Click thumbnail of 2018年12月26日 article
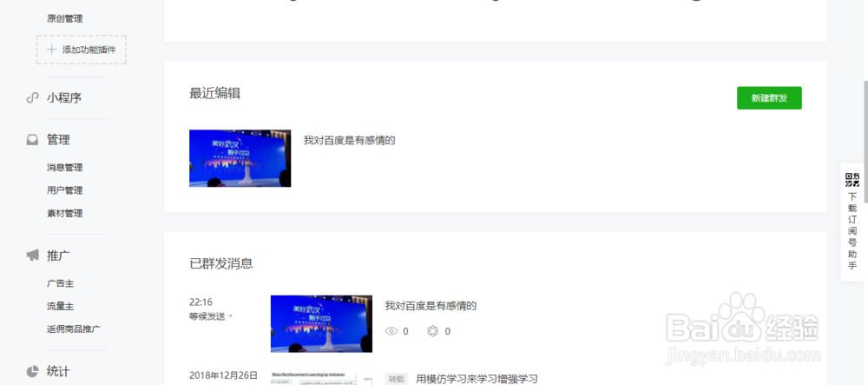Viewport: 868px width, 385px height. pos(321,379)
